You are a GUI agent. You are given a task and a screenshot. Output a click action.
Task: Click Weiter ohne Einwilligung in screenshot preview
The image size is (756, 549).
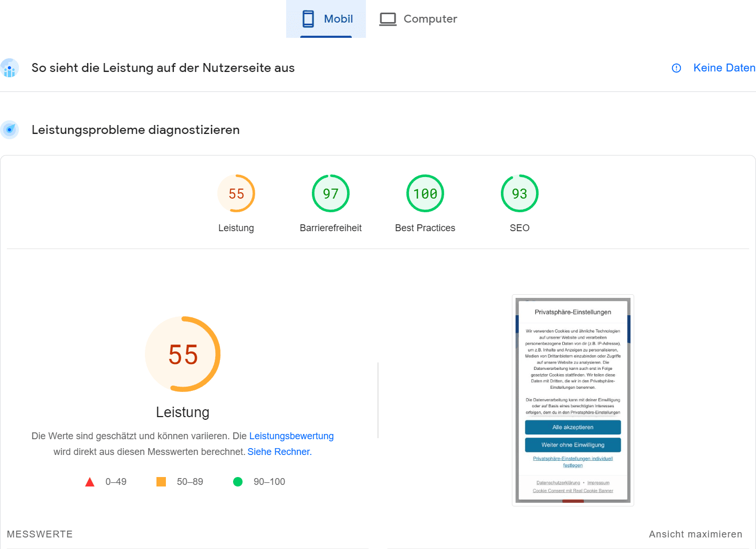coord(573,445)
